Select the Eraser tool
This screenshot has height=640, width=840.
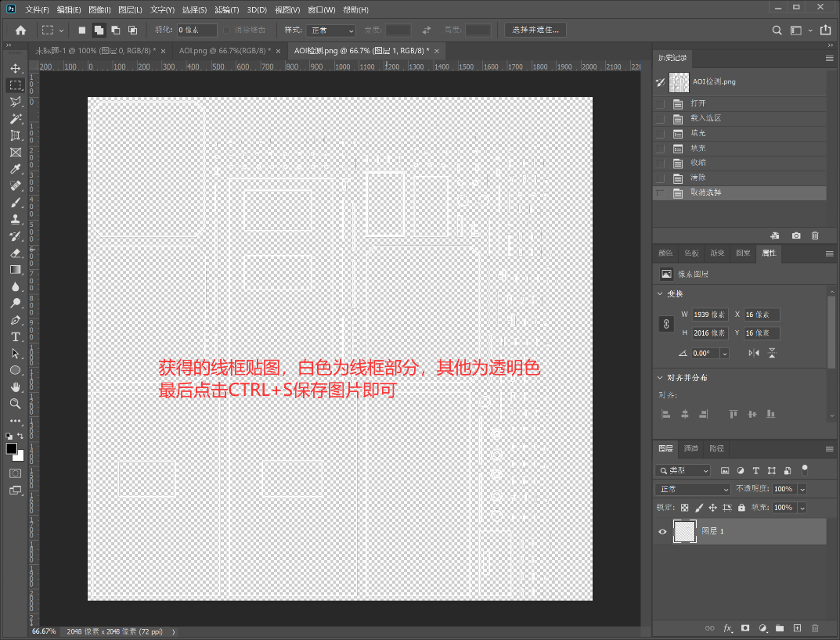16,253
